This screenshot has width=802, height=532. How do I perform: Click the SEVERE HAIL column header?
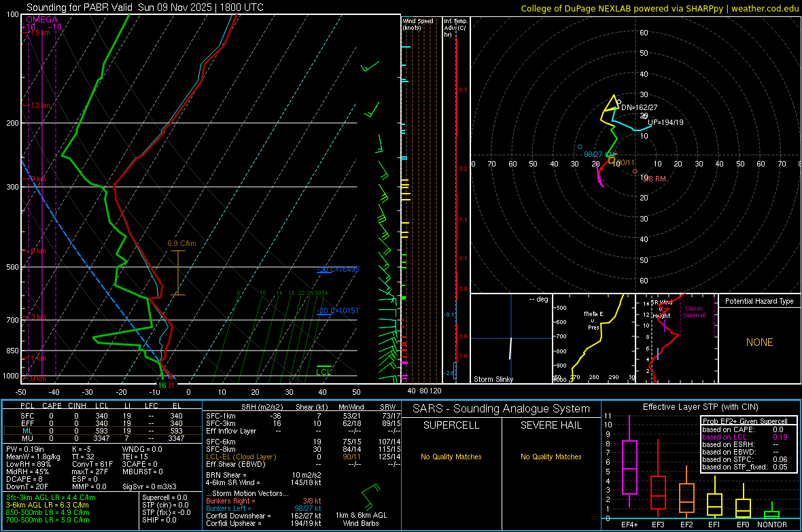551,425
